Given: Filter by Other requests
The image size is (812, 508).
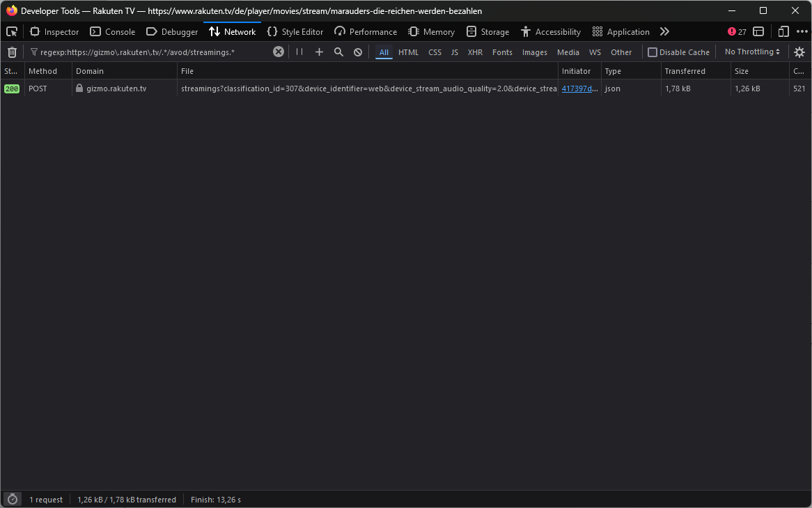Looking at the screenshot, I should (621, 52).
